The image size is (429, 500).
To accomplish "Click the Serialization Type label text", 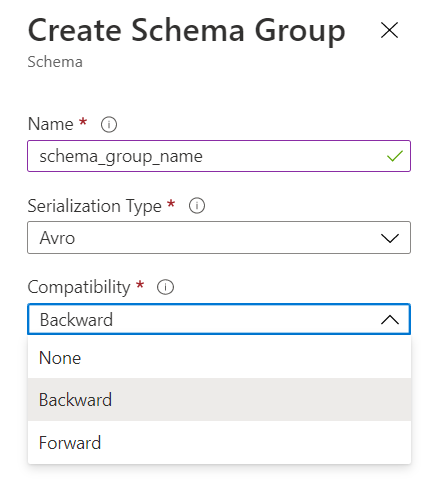I will coord(95,206).
